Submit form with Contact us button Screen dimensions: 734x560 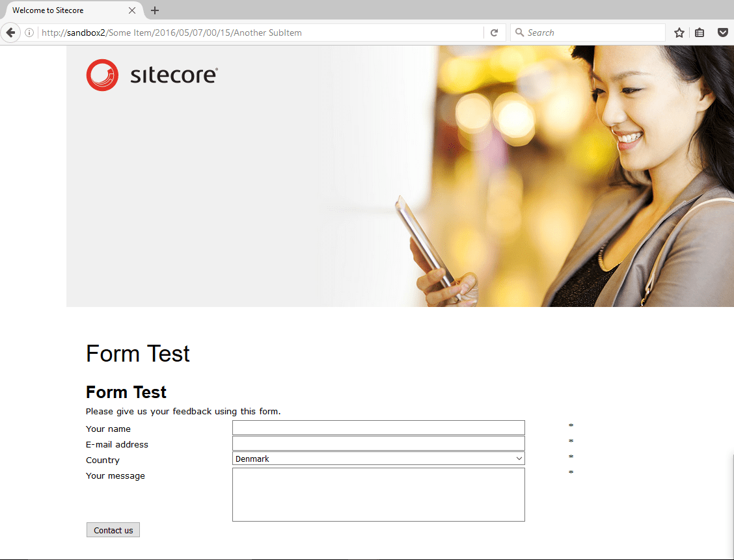[113, 530]
